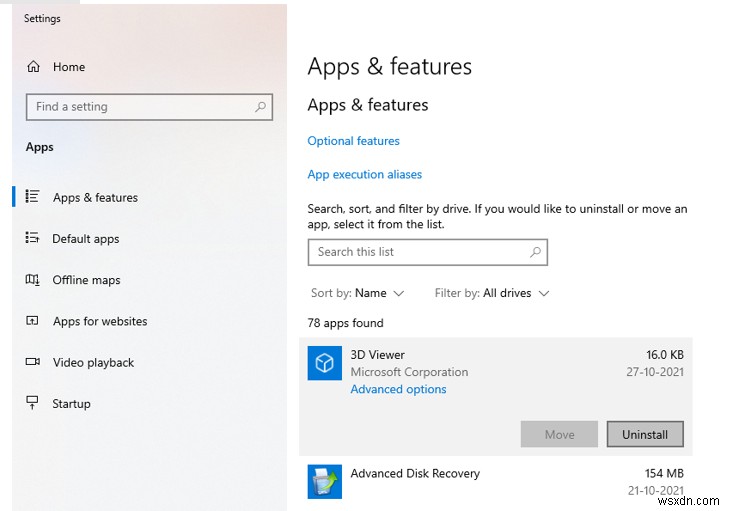The height and width of the screenshot is (511, 731).
Task: Click the Home house icon
Action: point(34,67)
